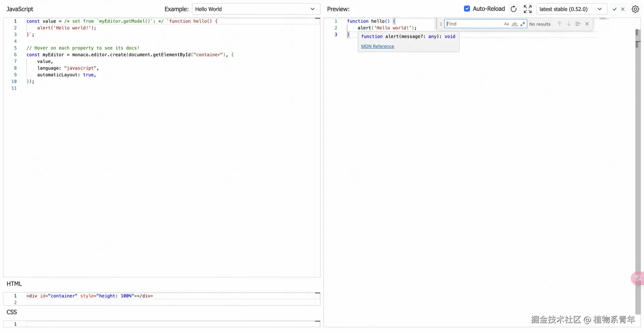
Task: Click line number 11 in JavaScript editor gutter
Action: (x=14, y=88)
